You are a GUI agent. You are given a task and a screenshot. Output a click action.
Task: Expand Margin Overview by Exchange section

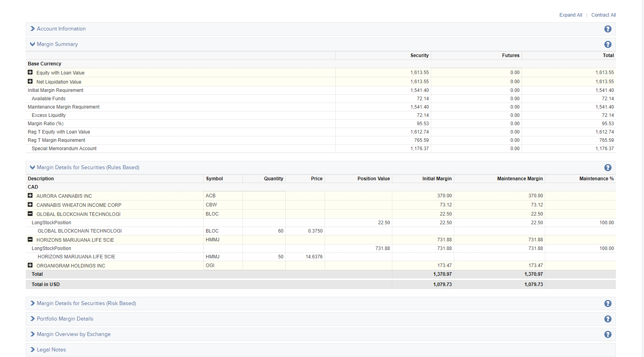71,334
